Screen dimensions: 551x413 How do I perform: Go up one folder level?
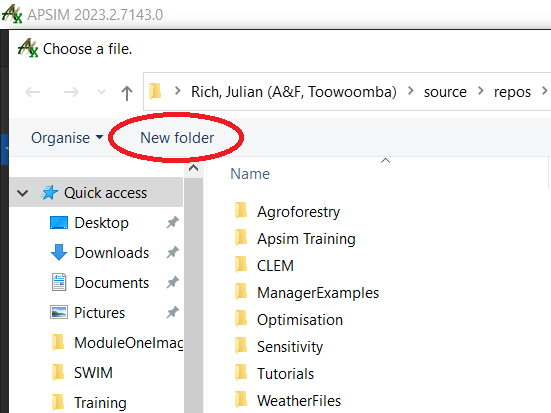point(127,93)
